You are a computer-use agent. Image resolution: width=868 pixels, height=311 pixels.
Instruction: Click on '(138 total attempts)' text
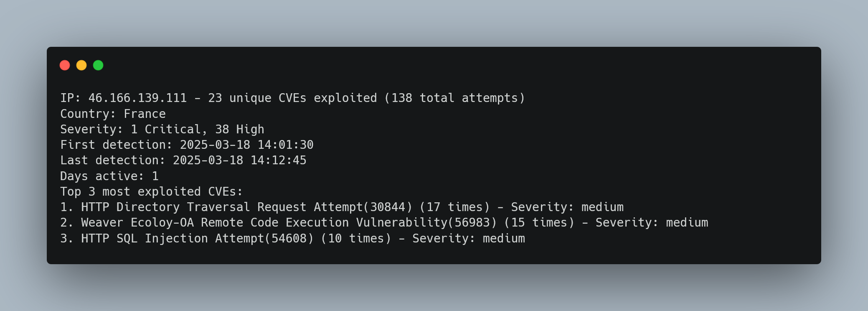(454, 98)
